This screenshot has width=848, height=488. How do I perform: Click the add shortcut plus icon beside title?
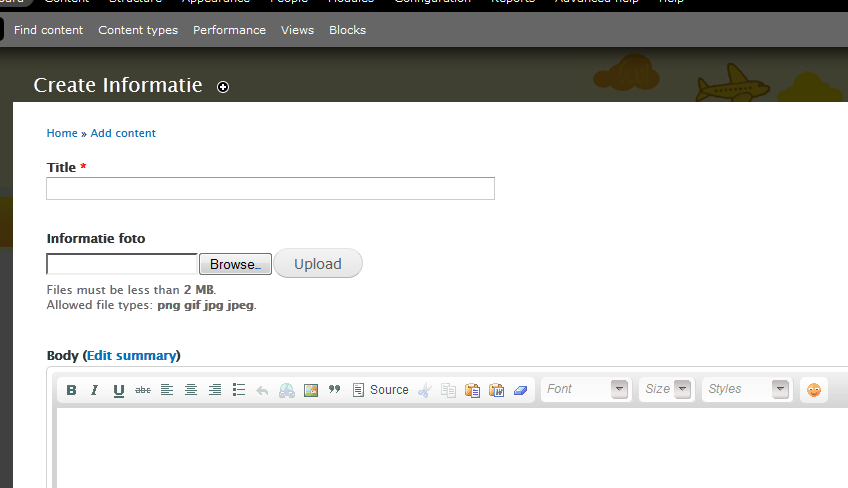223,87
